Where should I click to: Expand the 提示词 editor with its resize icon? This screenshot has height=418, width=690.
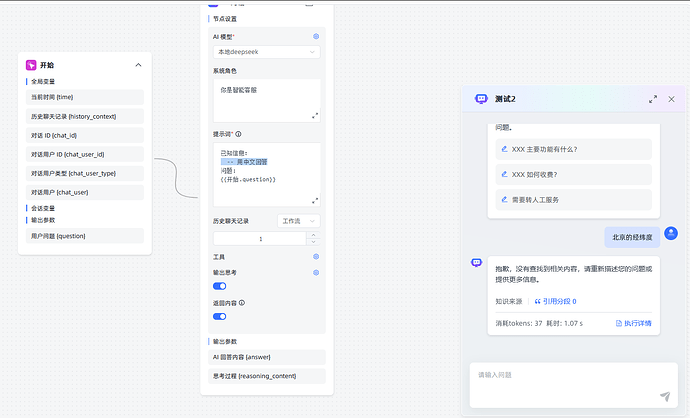315,201
